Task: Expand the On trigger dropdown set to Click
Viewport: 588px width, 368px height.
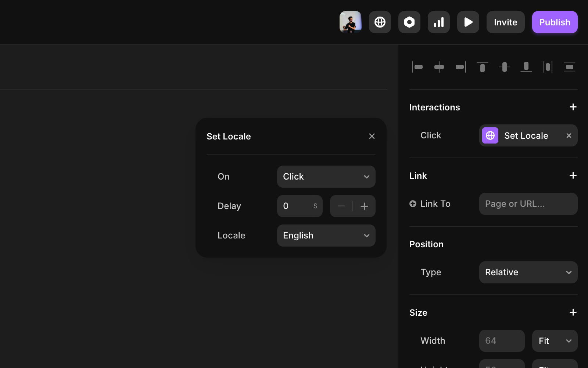Action: tap(326, 177)
